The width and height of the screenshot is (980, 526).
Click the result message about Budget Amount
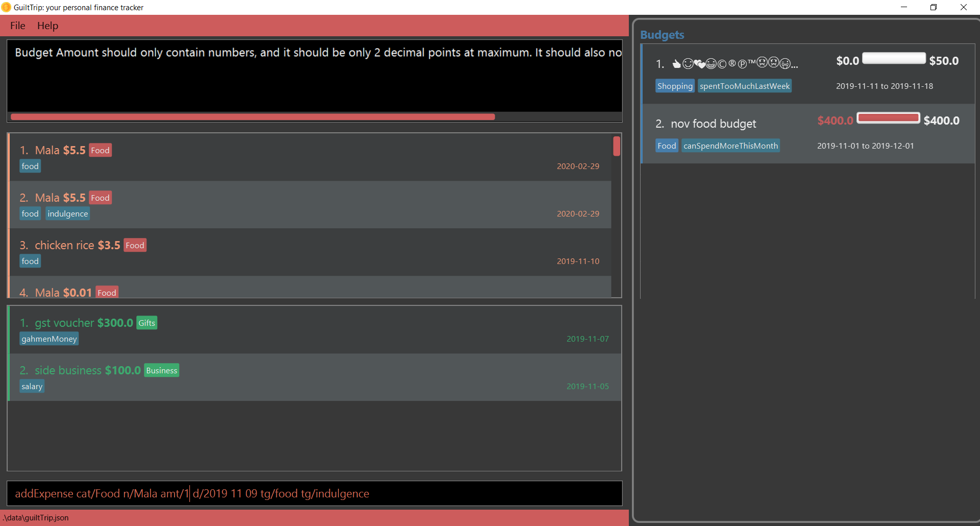(318, 53)
